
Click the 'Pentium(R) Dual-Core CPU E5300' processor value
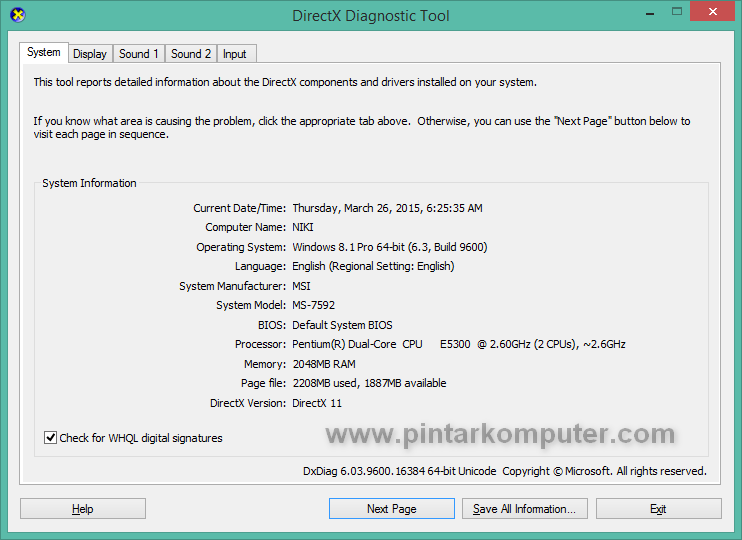click(x=459, y=344)
